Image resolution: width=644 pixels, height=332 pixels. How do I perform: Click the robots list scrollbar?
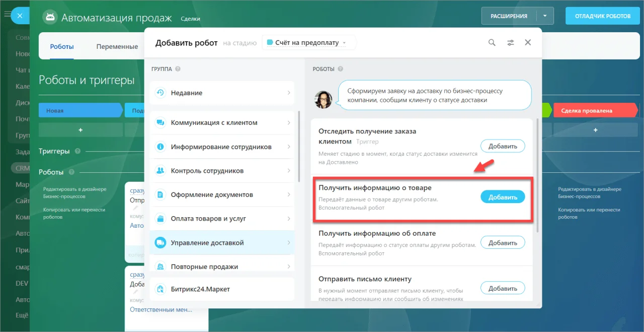coord(538,175)
